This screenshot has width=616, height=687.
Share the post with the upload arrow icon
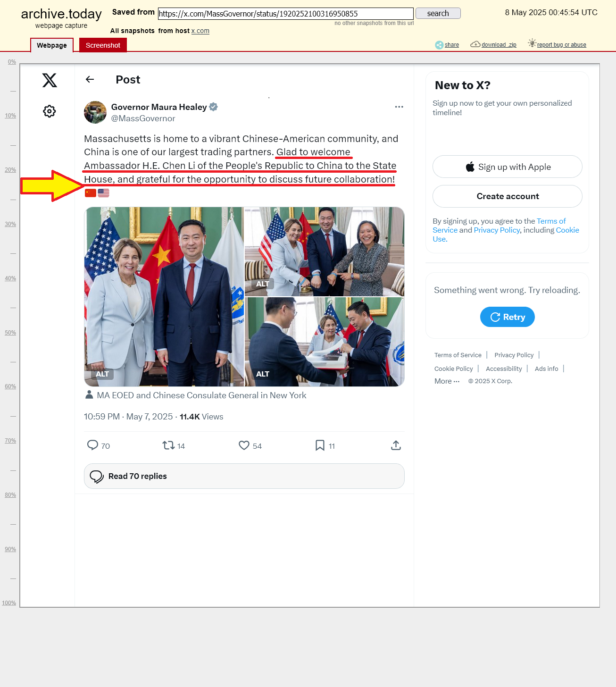(x=396, y=445)
